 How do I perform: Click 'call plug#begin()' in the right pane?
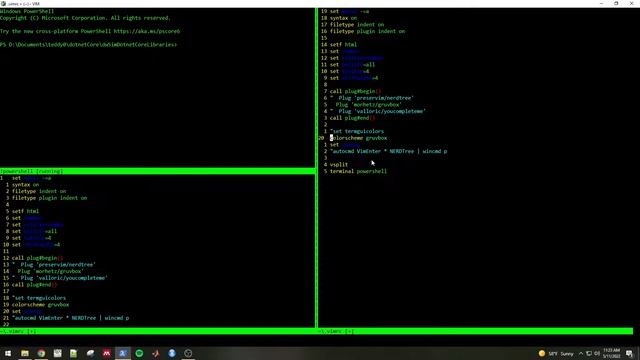[x=355, y=91]
